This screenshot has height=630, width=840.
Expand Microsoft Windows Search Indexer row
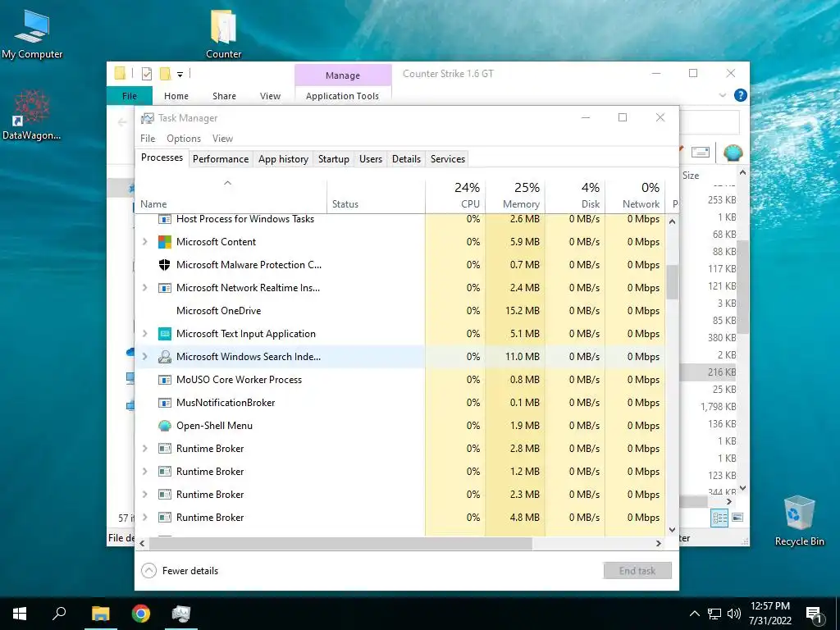tap(144, 357)
